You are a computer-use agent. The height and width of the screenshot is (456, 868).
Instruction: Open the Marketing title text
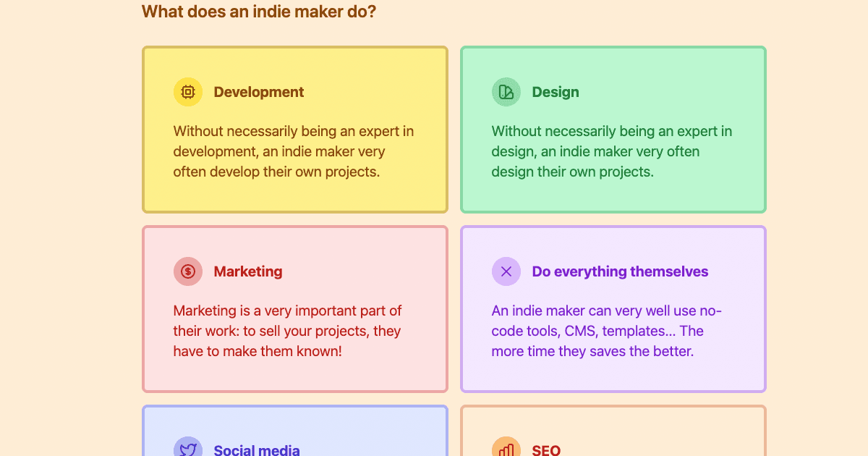tap(248, 271)
